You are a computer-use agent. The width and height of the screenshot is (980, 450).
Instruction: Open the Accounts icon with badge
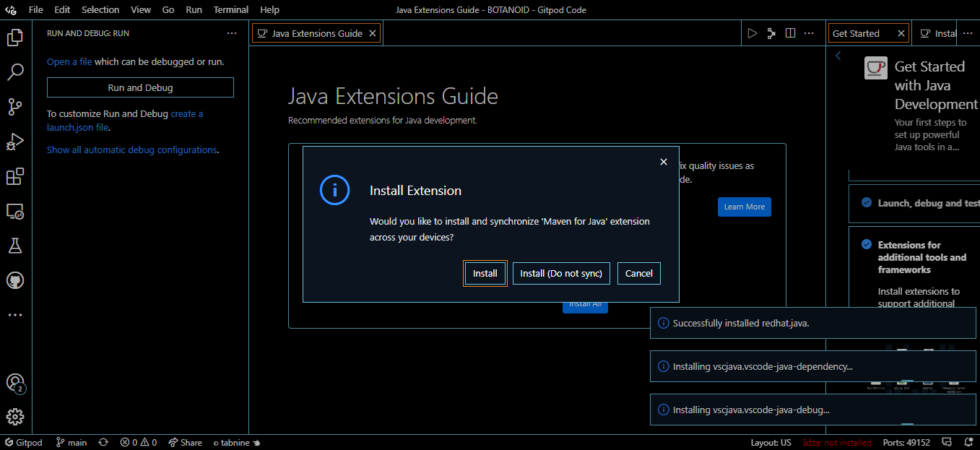click(15, 383)
